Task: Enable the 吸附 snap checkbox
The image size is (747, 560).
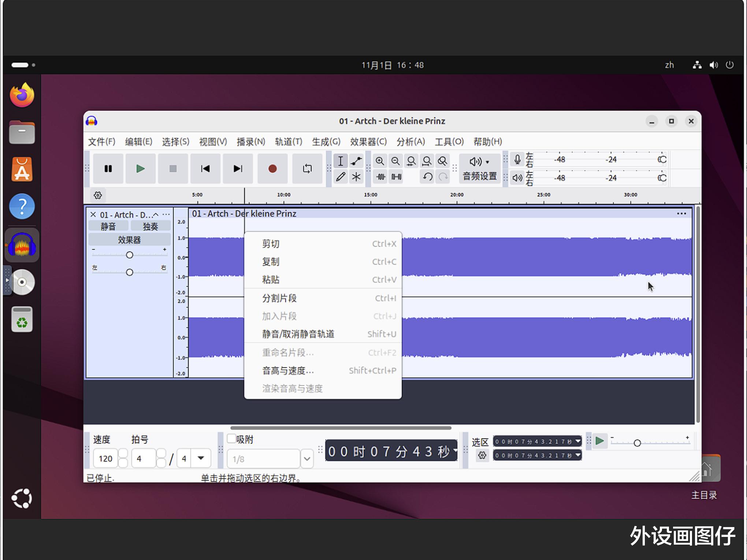Action: click(x=231, y=438)
